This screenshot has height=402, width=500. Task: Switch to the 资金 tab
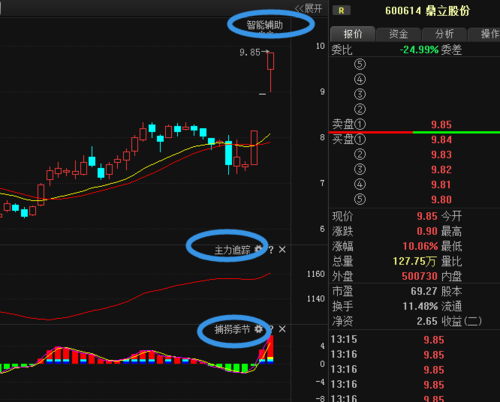click(399, 34)
